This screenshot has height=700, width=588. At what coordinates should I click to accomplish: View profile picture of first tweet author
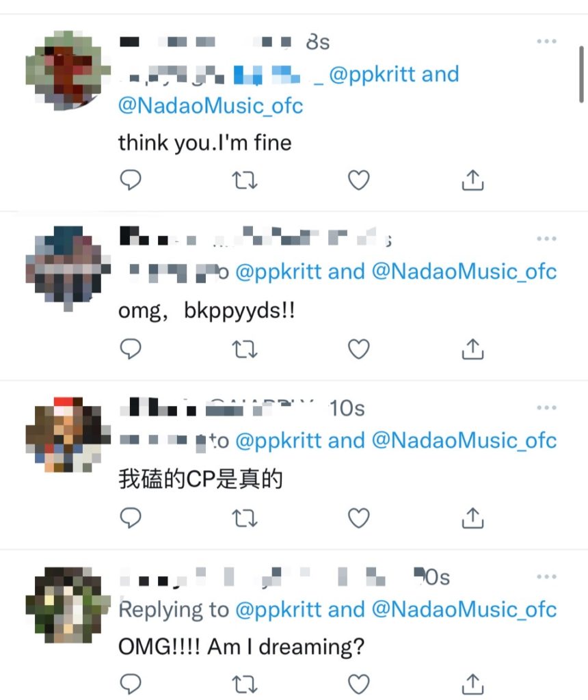[x=68, y=70]
